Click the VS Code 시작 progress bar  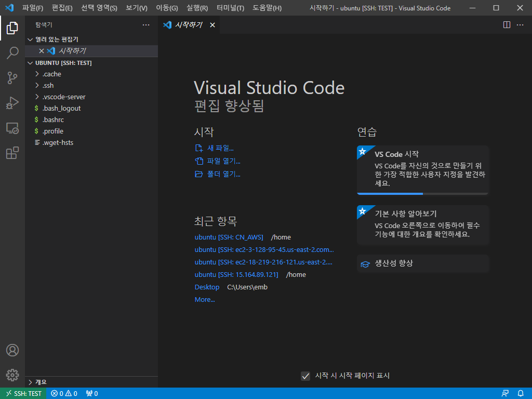(423, 194)
